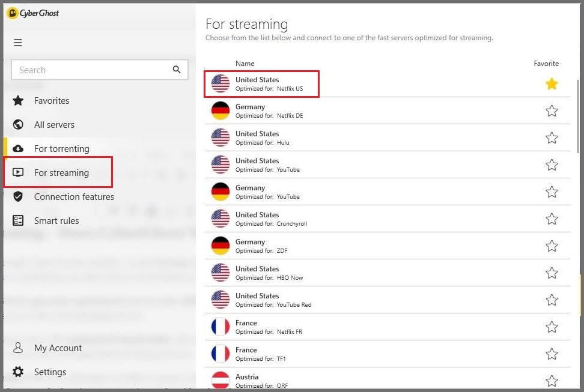This screenshot has height=392, width=584.
Task: Unfavorite the Netflix US server star
Action: coord(552,84)
